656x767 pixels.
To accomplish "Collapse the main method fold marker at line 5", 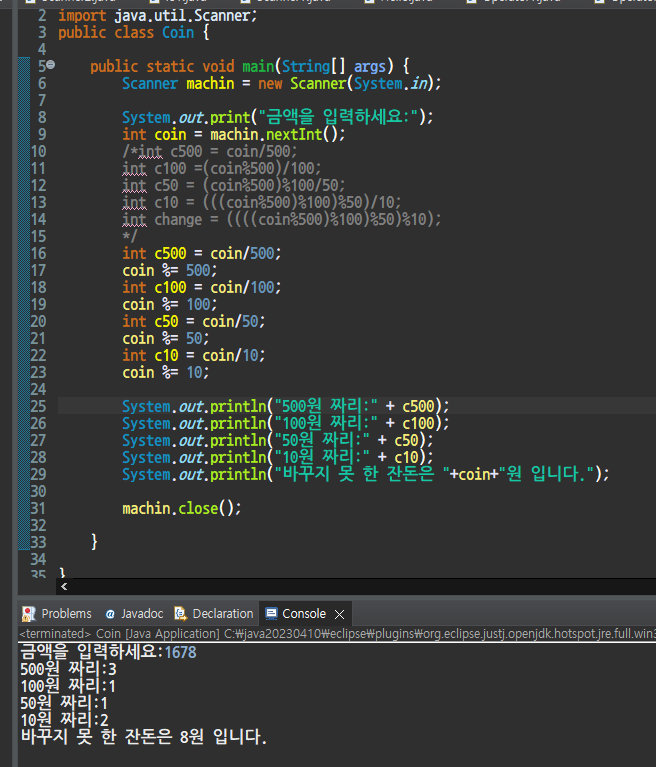I will click(51, 65).
